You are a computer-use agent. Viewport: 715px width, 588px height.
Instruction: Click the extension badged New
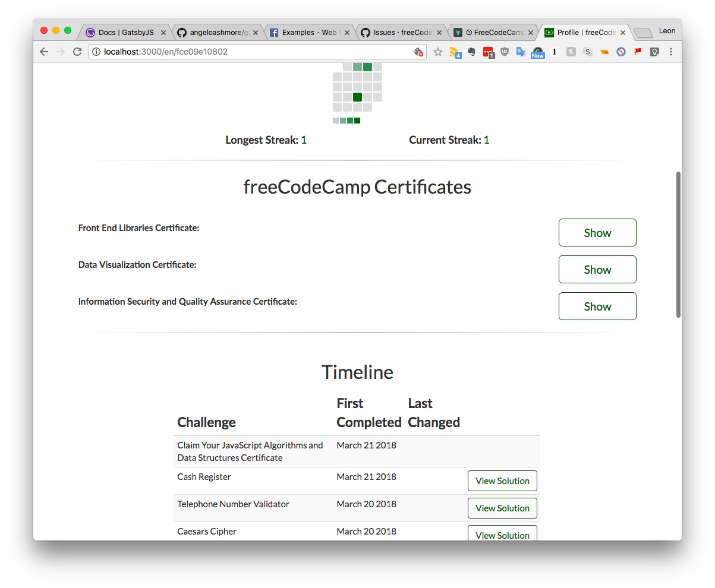click(538, 52)
